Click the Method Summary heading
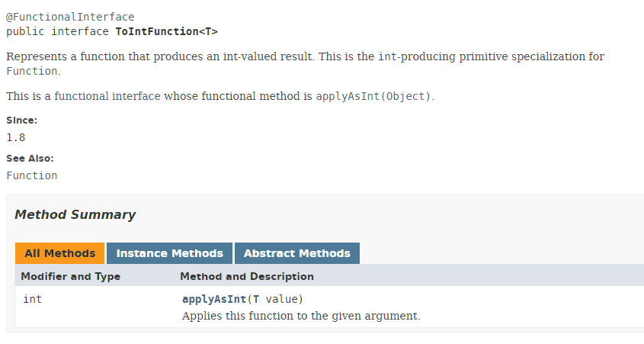Screen dimensions: 644x344 pyautogui.click(x=75, y=215)
